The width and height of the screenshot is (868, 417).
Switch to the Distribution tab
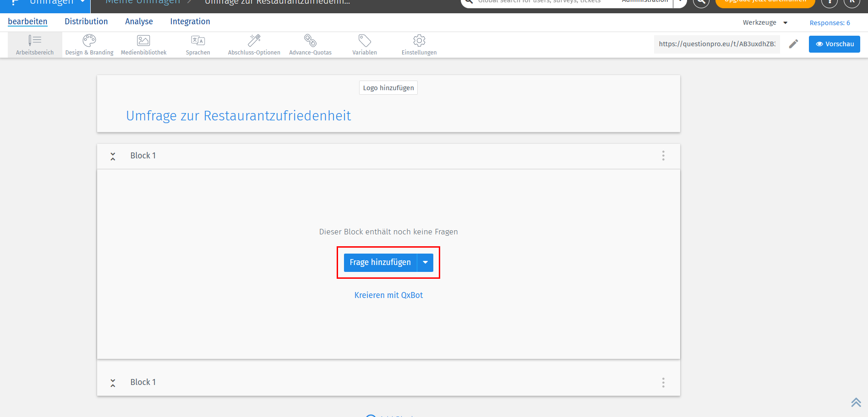86,22
